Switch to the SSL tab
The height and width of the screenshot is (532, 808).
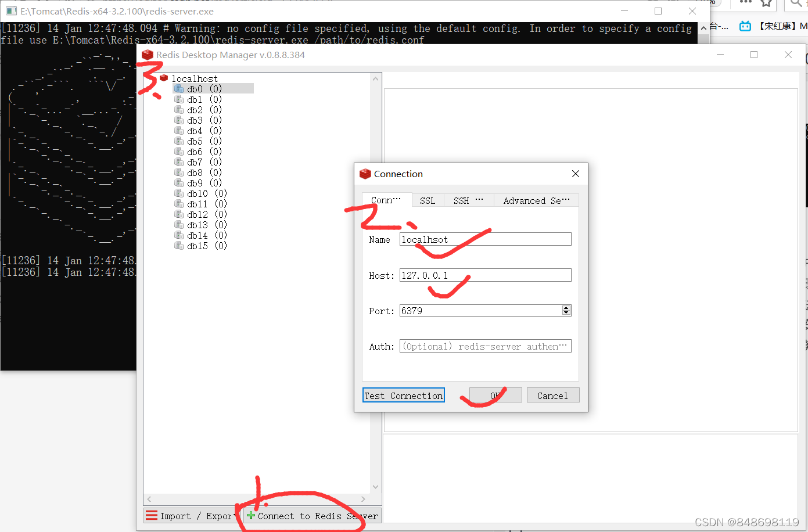coord(428,200)
